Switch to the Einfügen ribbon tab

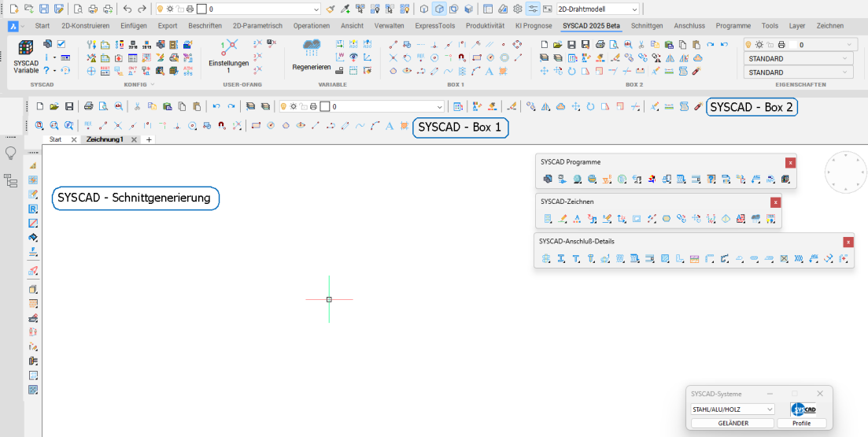134,25
